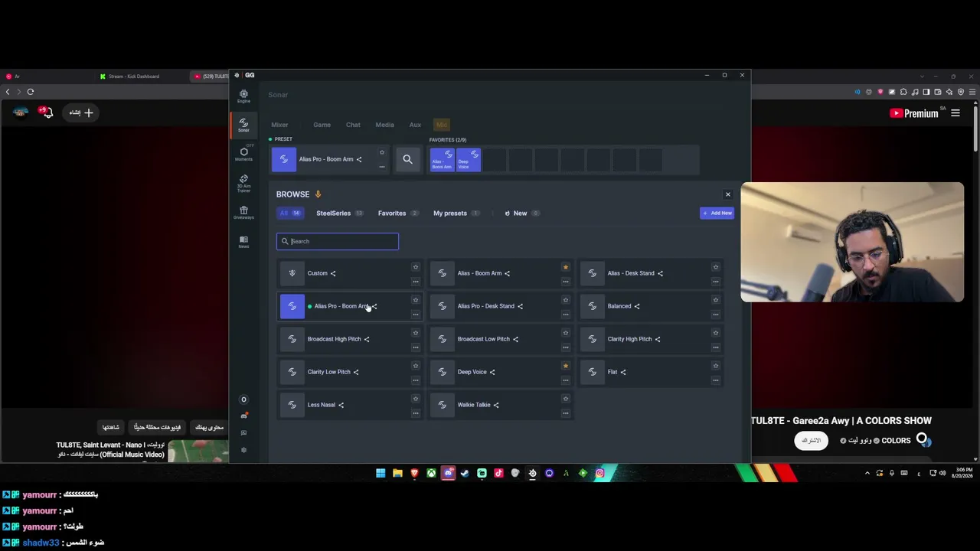Open Windows Start menu
Image resolution: width=980 pixels, height=551 pixels.
pos(381,473)
